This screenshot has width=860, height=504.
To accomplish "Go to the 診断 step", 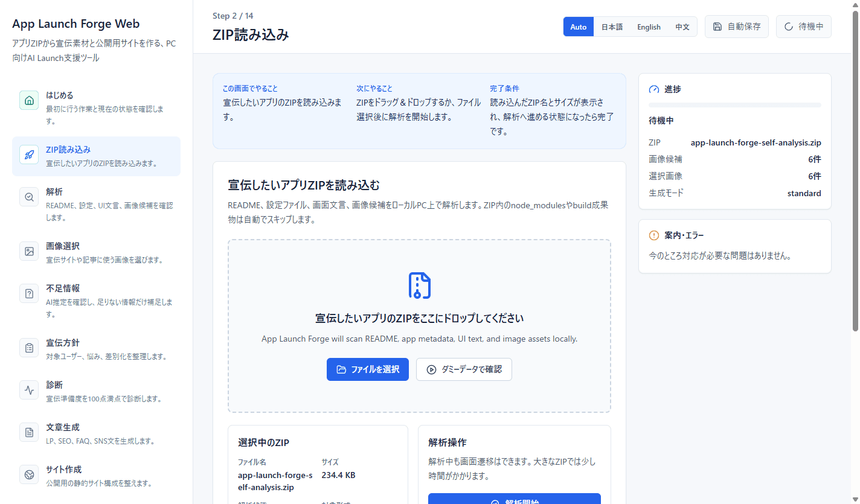I will (x=96, y=392).
